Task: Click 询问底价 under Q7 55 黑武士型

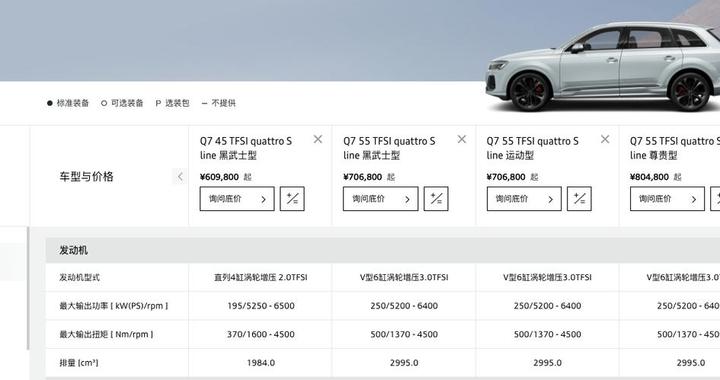Action: point(380,199)
